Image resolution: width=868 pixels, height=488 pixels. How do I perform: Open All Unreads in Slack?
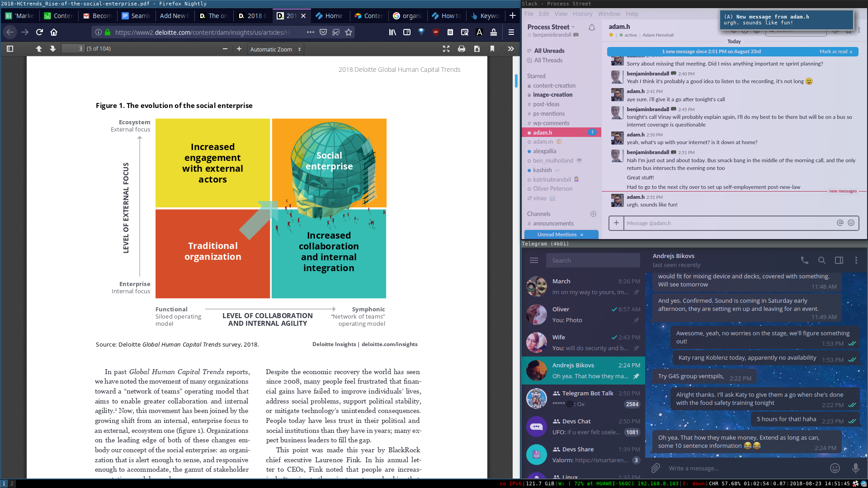549,51
